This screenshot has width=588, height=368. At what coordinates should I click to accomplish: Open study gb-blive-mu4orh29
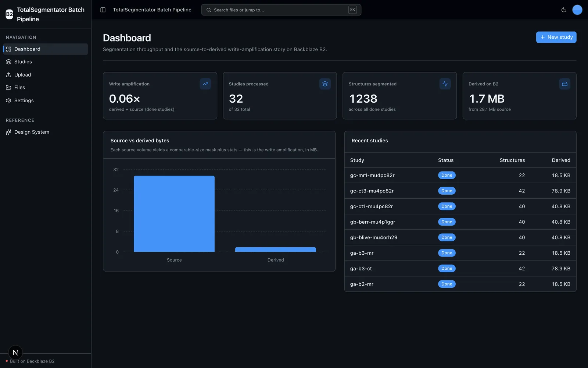(374, 237)
